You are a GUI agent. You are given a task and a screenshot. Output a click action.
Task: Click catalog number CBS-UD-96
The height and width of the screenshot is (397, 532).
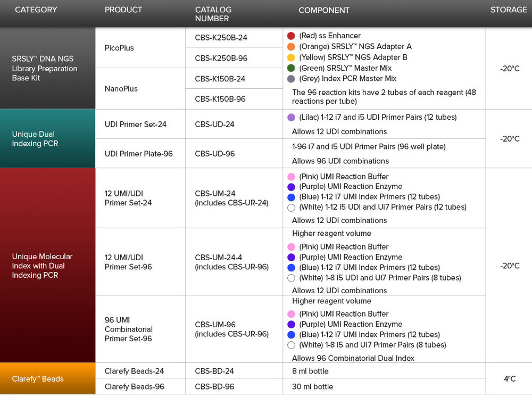(x=214, y=154)
